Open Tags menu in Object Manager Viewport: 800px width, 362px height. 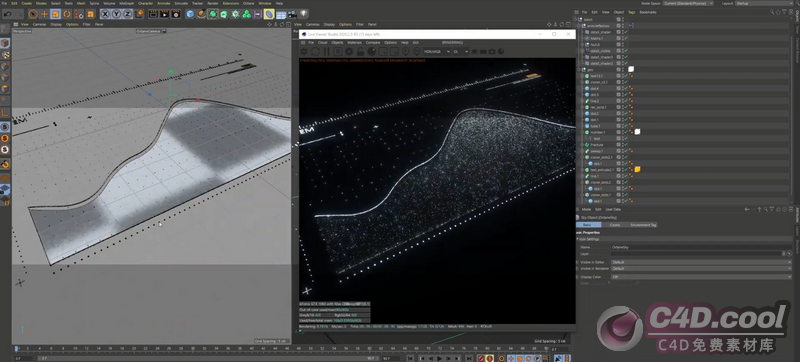pyautogui.click(x=632, y=12)
